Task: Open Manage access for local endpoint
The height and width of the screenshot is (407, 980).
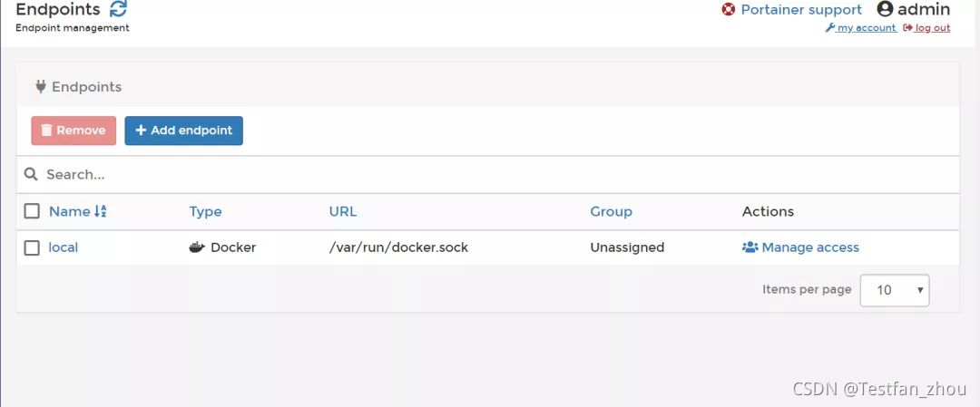Action: [x=810, y=247]
